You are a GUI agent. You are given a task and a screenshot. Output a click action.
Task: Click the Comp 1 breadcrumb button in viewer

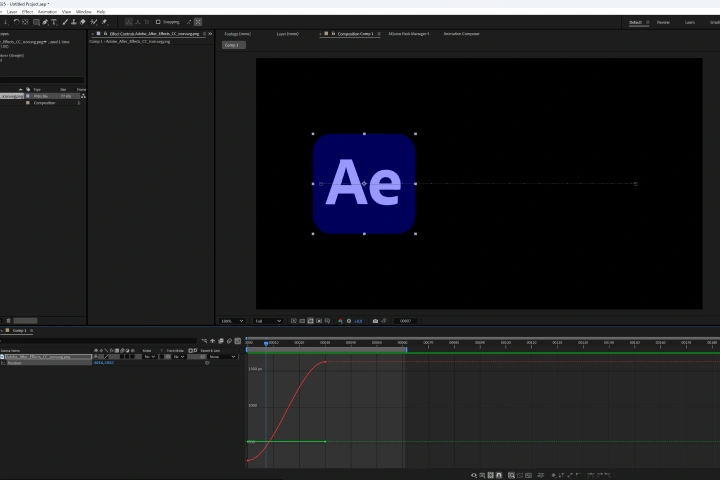[x=233, y=45]
